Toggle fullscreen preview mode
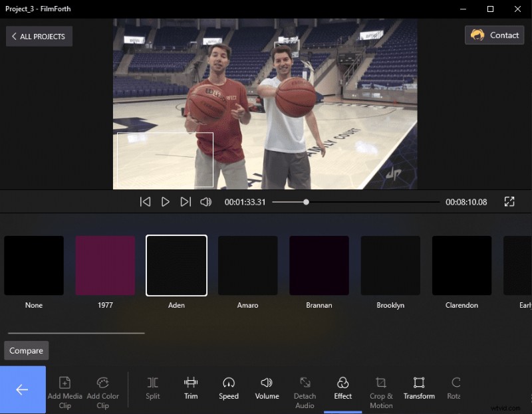Screen dimensions: 532x414 point(509,201)
